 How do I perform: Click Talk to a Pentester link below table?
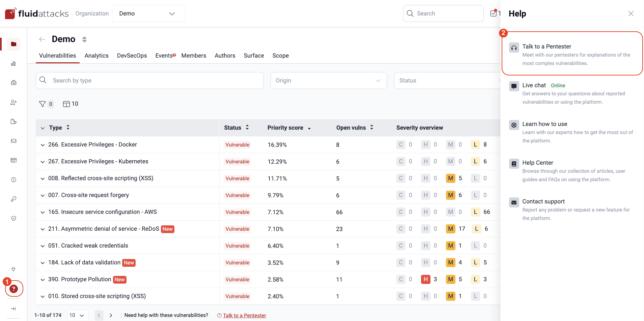[x=244, y=316]
